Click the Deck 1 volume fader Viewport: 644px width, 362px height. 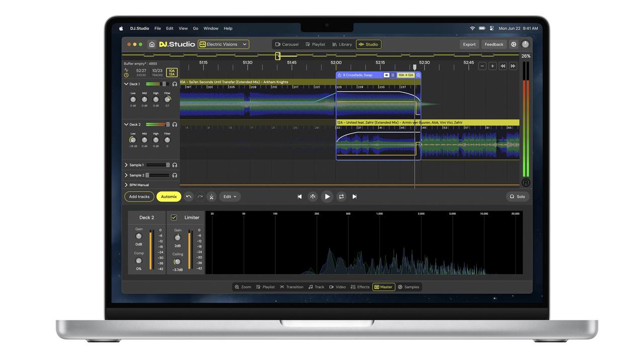click(x=164, y=84)
